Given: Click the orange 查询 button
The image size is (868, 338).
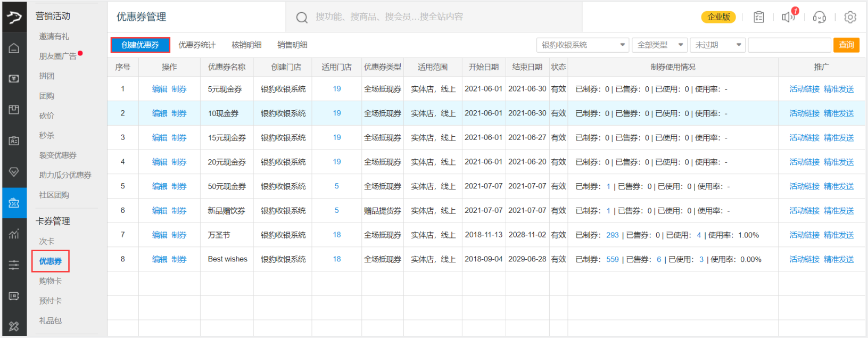Looking at the screenshot, I should [846, 45].
